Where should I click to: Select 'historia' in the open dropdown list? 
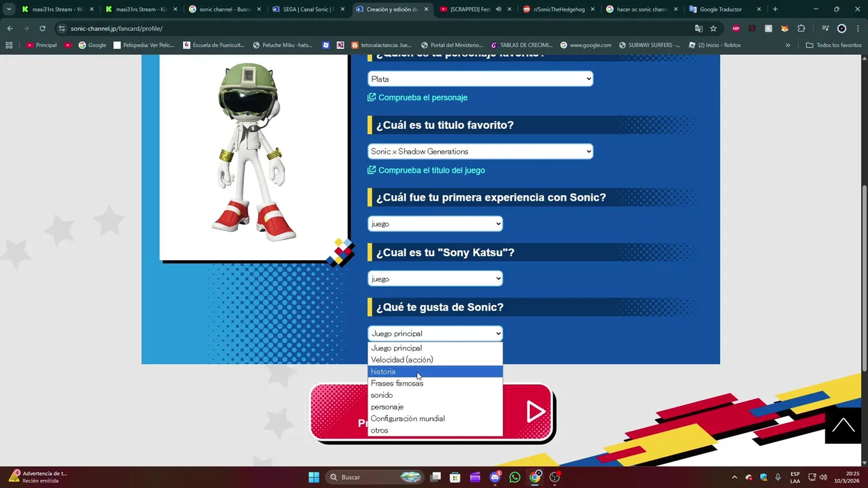click(x=435, y=371)
